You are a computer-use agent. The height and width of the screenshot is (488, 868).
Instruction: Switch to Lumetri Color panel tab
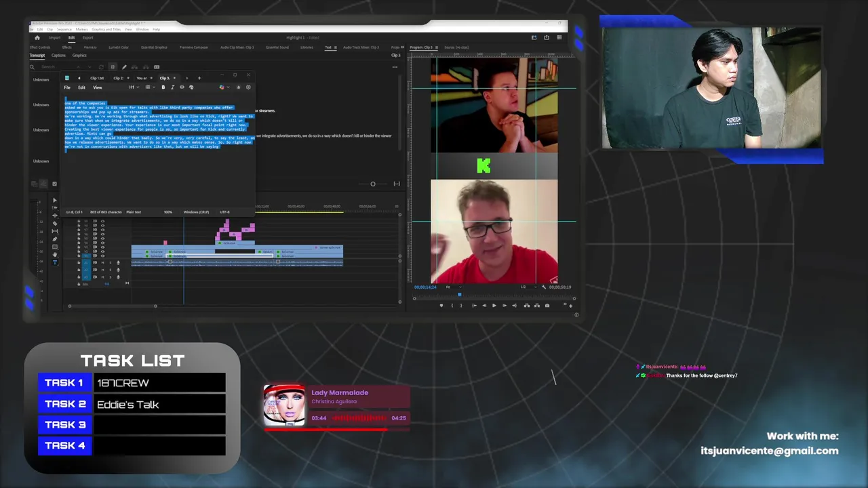click(119, 47)
